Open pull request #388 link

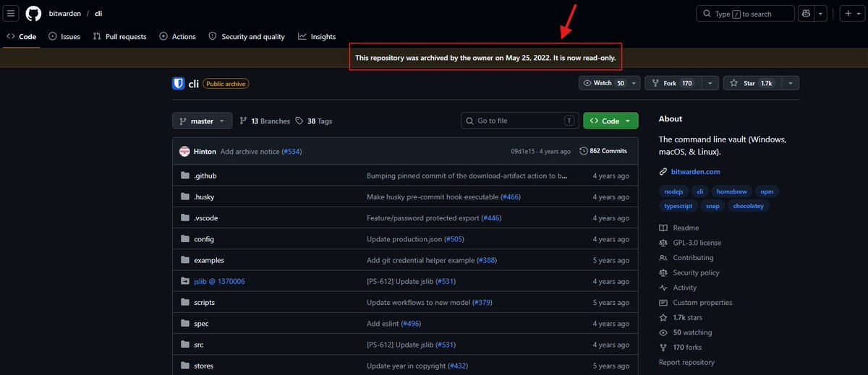486,260
